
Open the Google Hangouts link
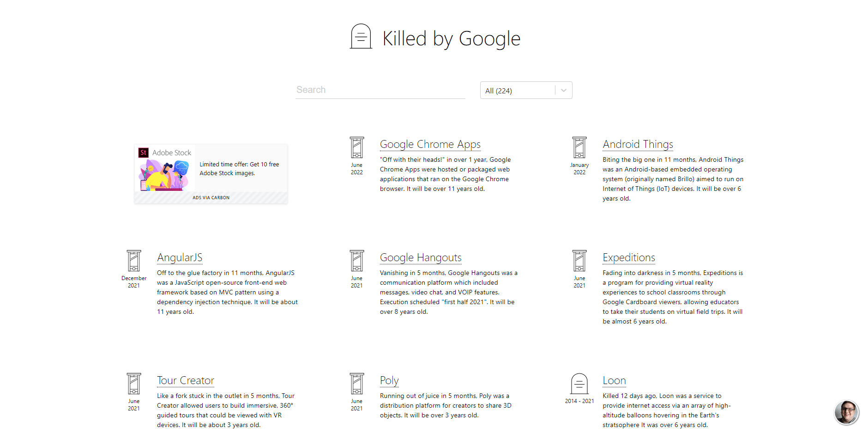[421, 257]
